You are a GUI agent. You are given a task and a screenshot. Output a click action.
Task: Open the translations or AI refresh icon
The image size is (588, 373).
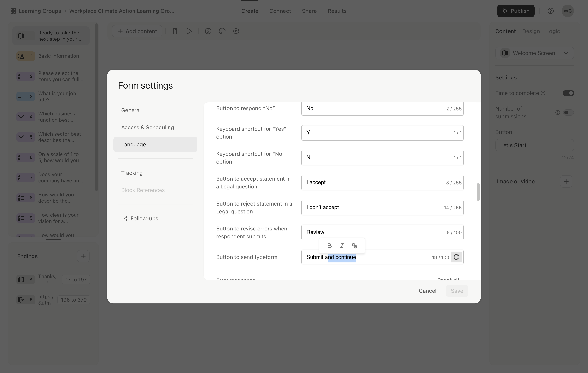point(222,31)
